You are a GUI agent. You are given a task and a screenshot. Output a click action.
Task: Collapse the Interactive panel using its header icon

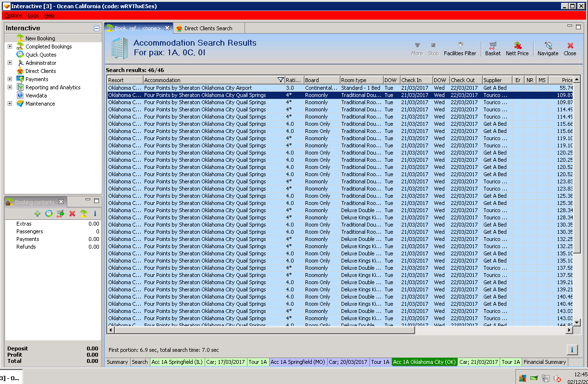[x=97, y=28]
